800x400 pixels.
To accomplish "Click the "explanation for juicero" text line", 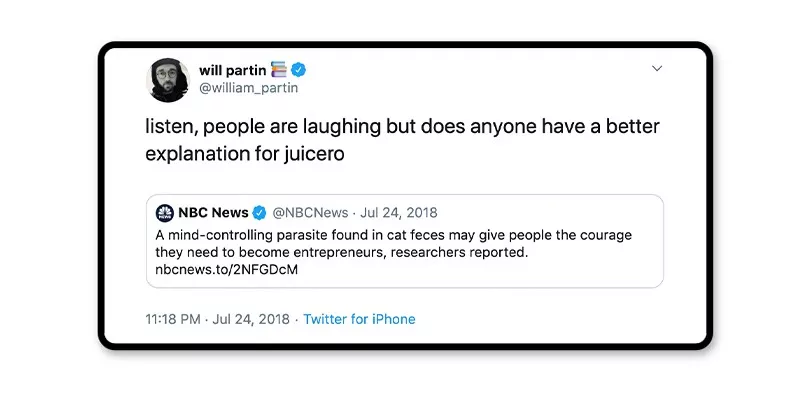I will pos(256,157).
